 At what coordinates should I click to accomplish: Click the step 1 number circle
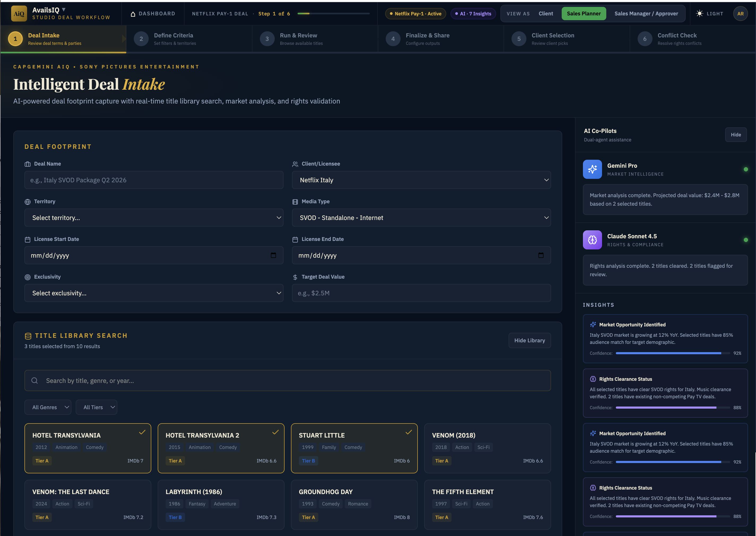coord(15,39)
